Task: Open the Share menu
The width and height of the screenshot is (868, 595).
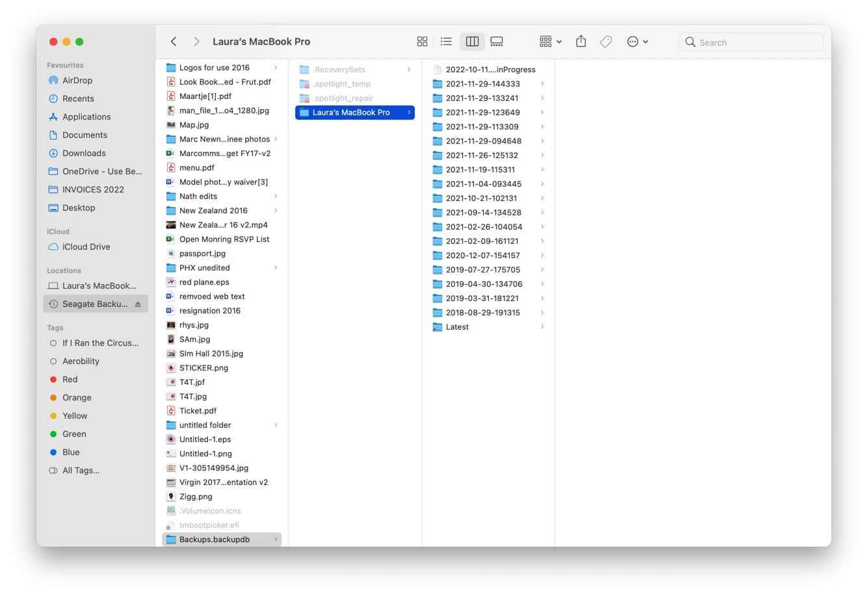Action: (581, 41)
